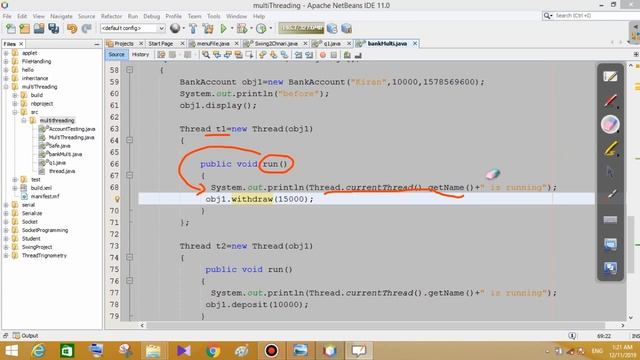The height and width of the screenshot is (360, 640).
Task: Open the Output panel button
Action: click(26, 336)
